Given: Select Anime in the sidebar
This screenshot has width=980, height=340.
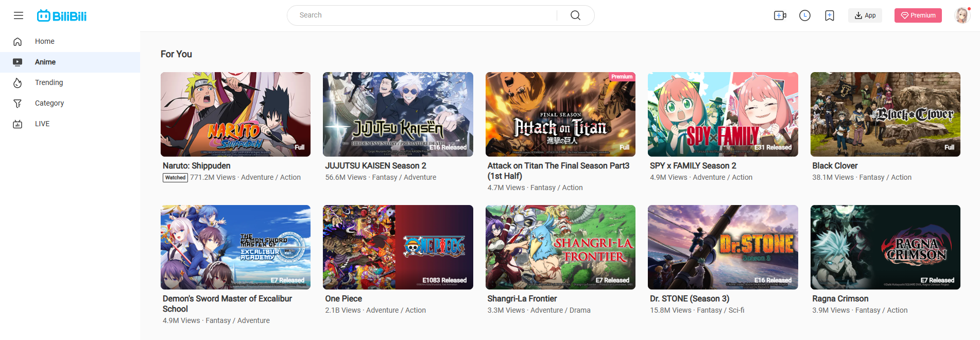Looking at the screenshot, I should tap(45, 62).
